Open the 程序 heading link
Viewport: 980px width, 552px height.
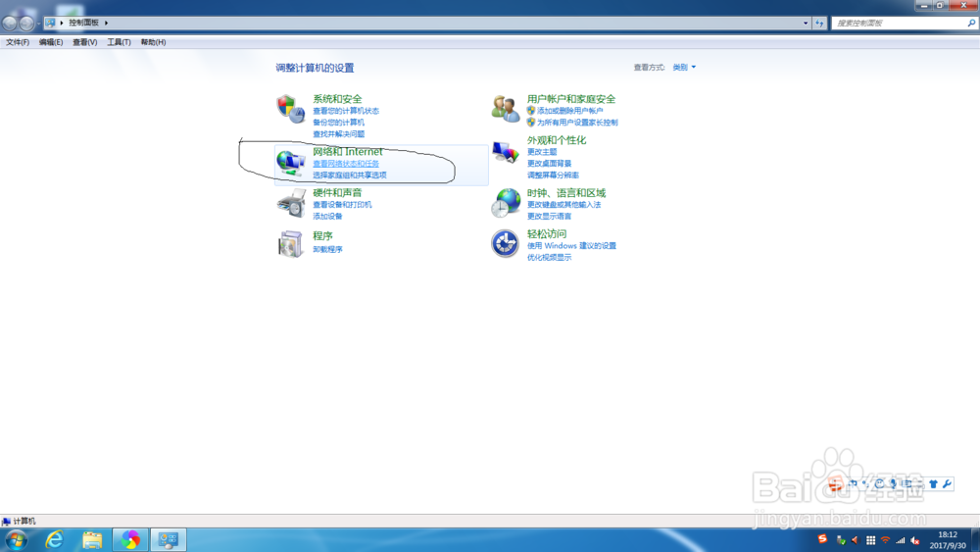(x=322, y=235)
